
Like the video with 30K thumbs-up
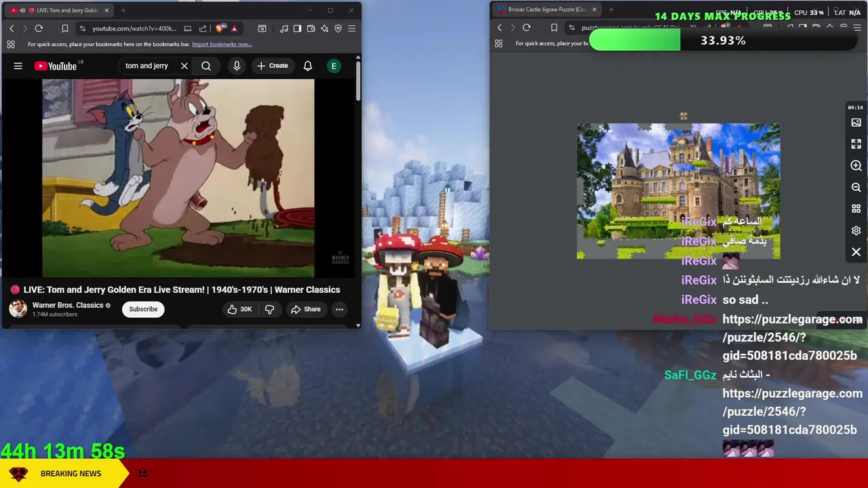click(x=239, y=309)
